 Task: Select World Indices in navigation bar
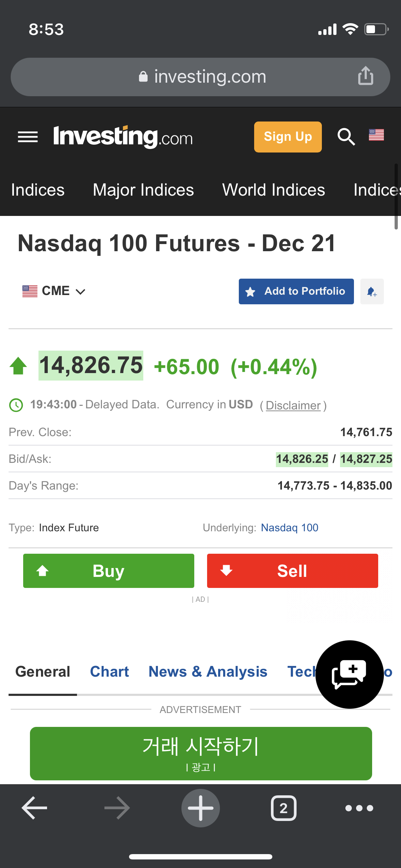pos(273,190)
